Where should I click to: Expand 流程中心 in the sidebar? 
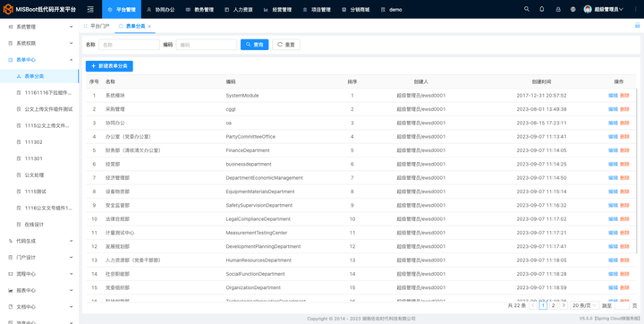39,274
